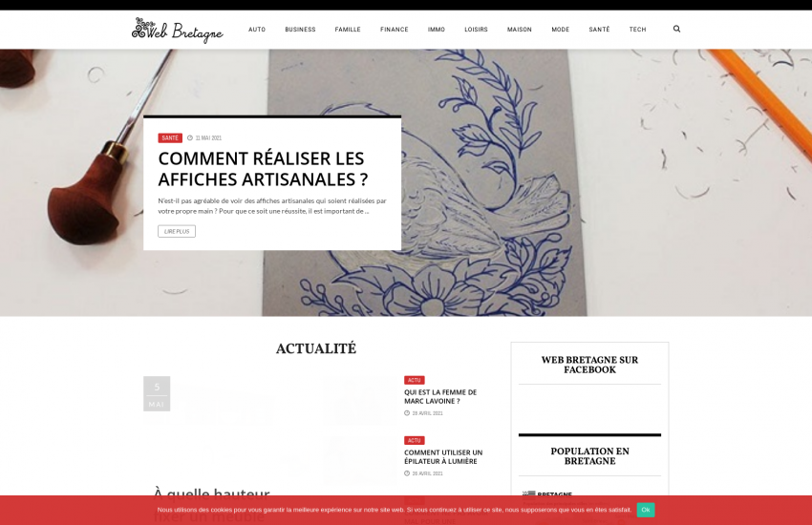Viewport: 812px width, 525px height.
Task: Navigate to the IMMO section
Action: 436,30
